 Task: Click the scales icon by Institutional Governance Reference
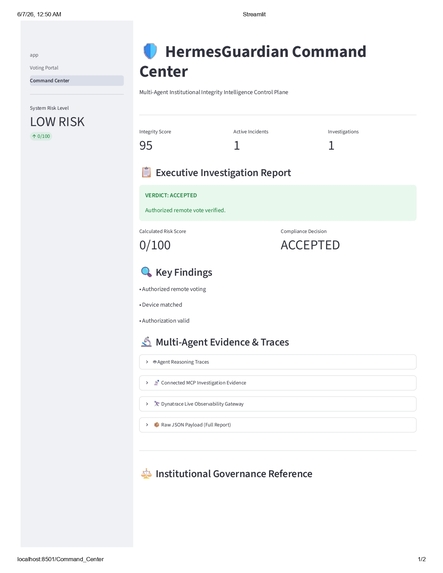146,474
